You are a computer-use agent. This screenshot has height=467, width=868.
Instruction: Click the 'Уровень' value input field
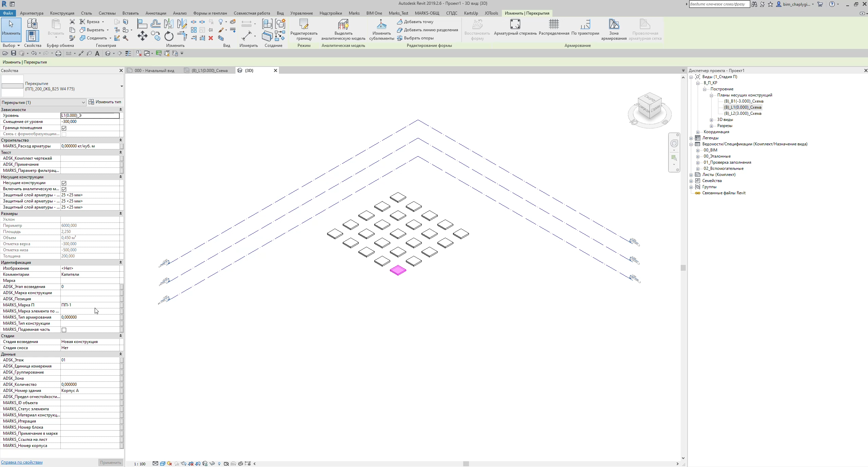tap(90, 115)
